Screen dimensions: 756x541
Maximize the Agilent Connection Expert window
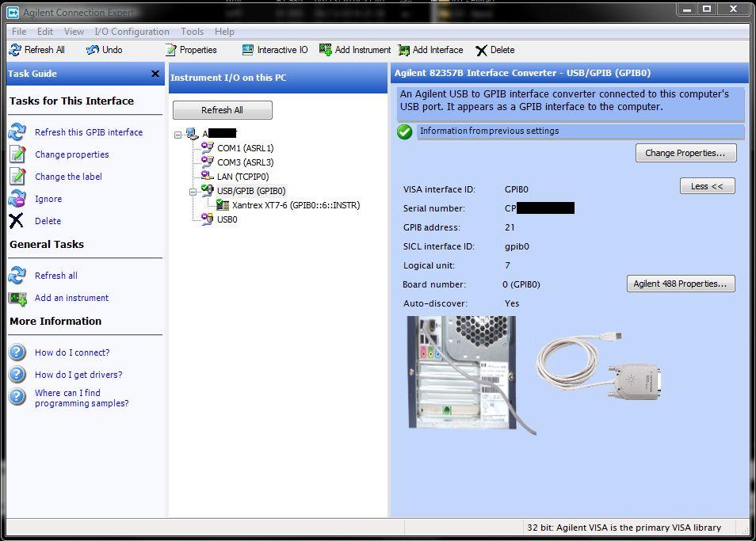[x=708, y=10]
